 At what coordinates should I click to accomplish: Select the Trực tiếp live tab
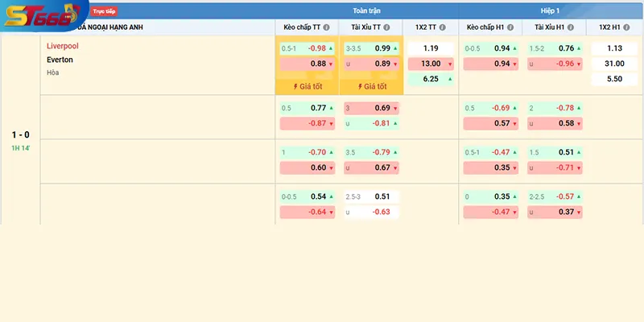tap(104, 12)
